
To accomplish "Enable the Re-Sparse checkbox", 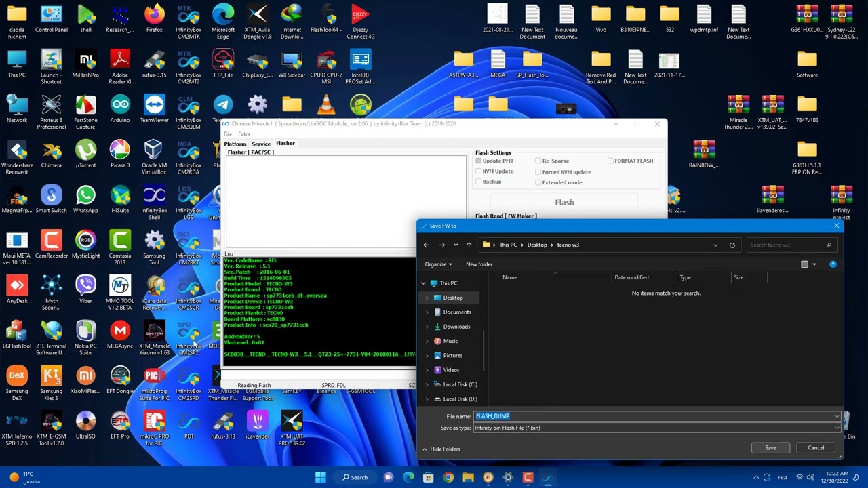I will 538,161.
